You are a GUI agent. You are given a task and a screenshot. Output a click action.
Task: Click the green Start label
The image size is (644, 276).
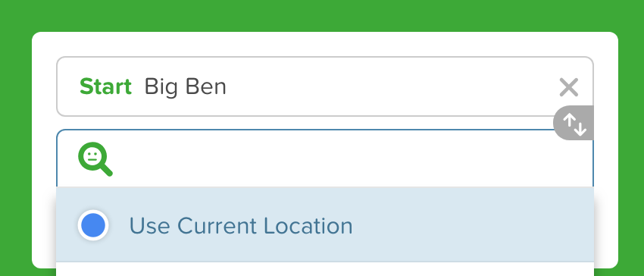pos(105,86)
